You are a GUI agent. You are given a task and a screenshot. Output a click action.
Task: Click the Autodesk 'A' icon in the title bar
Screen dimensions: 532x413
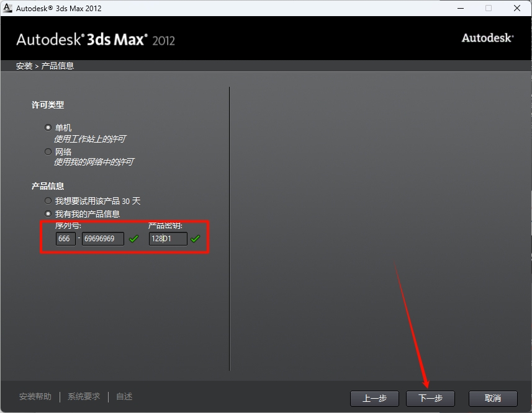tap(8, 7)
